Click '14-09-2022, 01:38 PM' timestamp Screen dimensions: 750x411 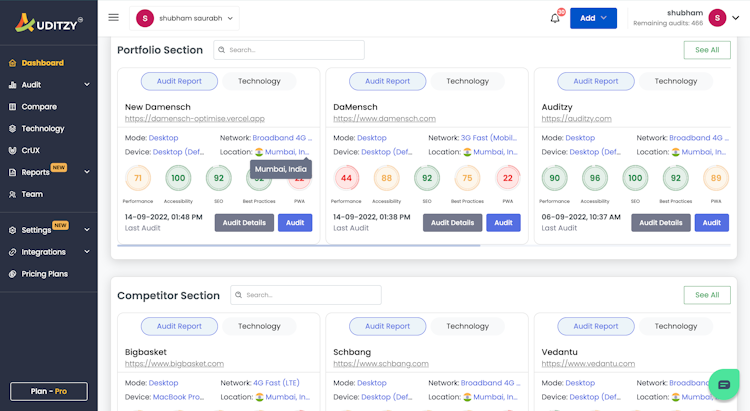tap(372, 217)
